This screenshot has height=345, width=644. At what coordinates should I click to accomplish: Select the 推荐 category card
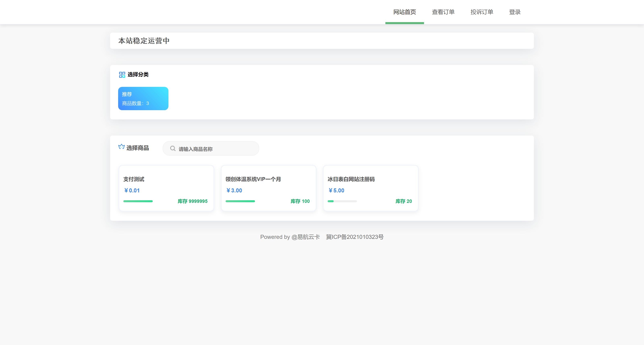(143, 99)
